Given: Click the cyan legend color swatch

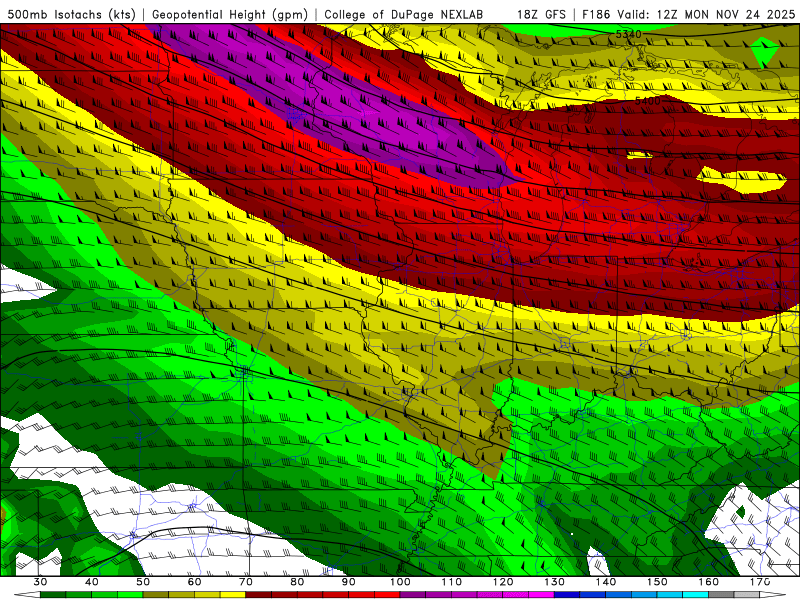Looking at the screenshot, I should coord(695,595).
